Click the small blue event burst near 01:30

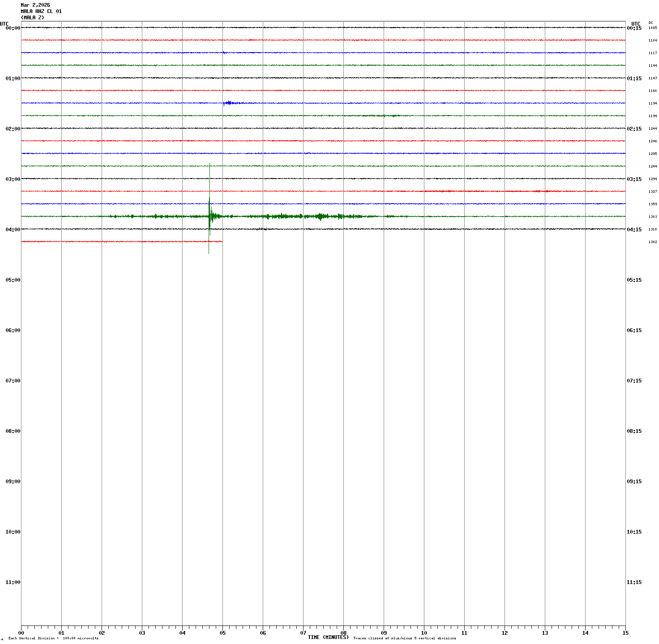pos(229,102)
